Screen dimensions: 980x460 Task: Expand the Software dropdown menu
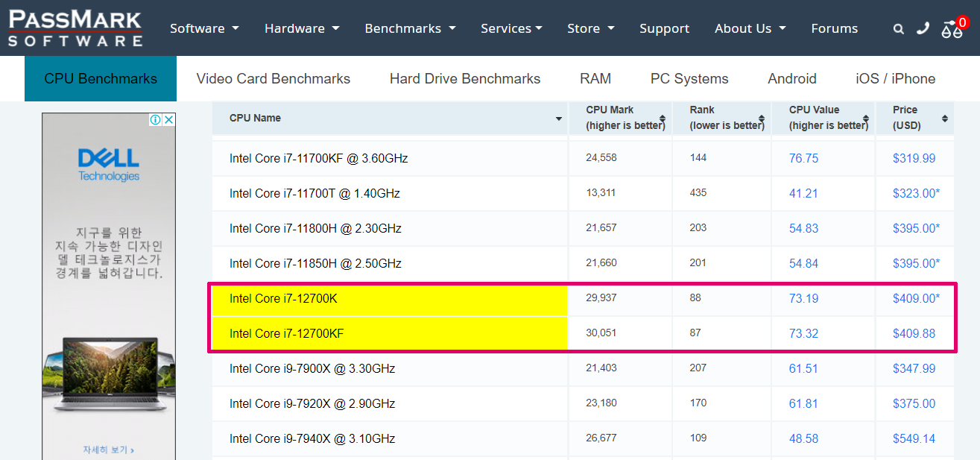point(204,28)
